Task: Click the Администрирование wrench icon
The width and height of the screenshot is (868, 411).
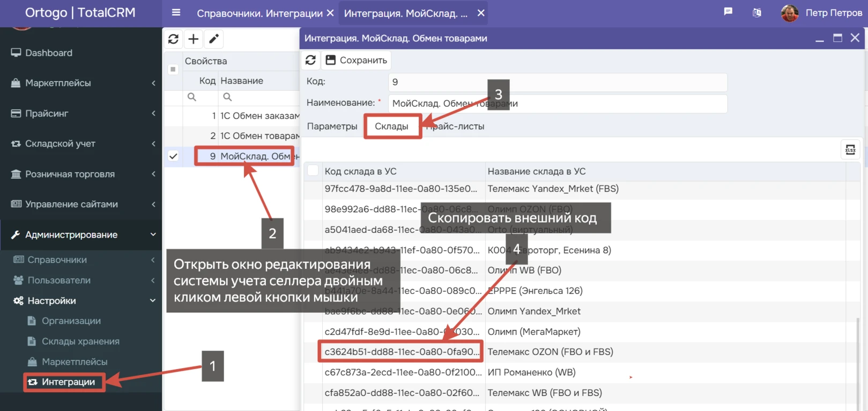Action: pyautogui.click(x=16, y=235)
